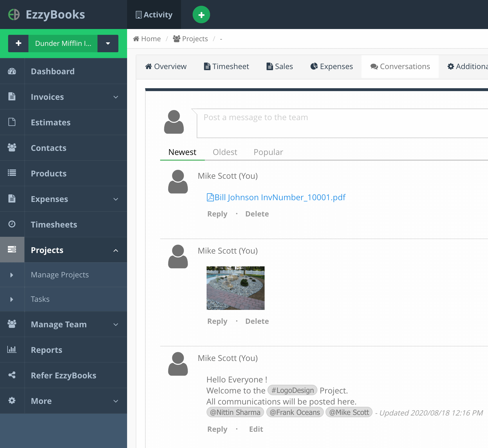Select the Invoices sidebar icon
Screen dimensions: 488x448
point(12,97)
